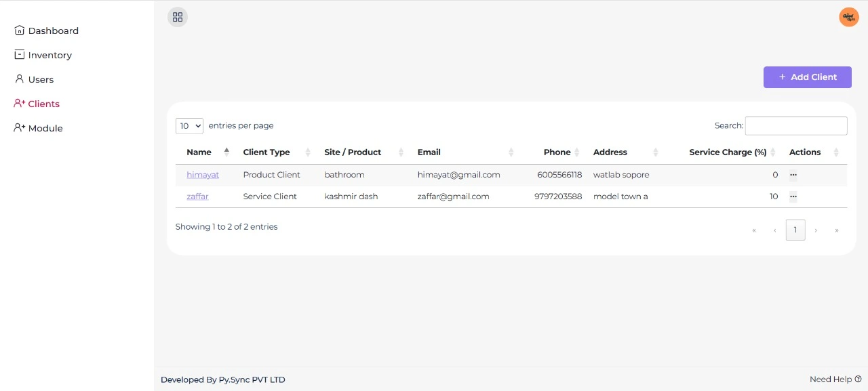
Task: Sort by Service Charge (%) column
Action: click(728, 152)
